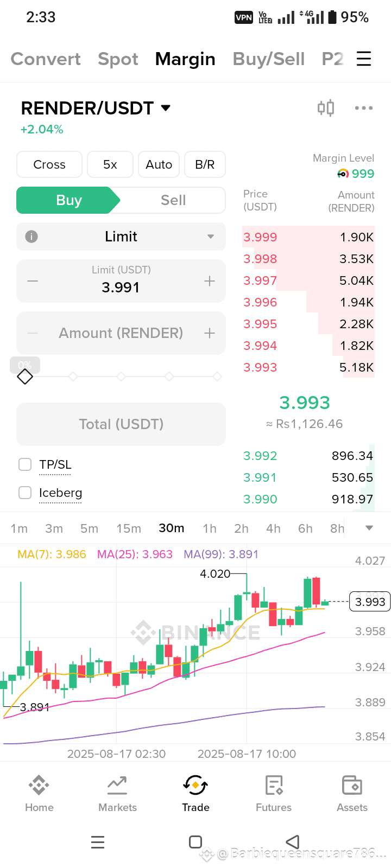The image size is (391, 868).
Task: Set amount slider to 50% marker
Action: coord(121,376)
